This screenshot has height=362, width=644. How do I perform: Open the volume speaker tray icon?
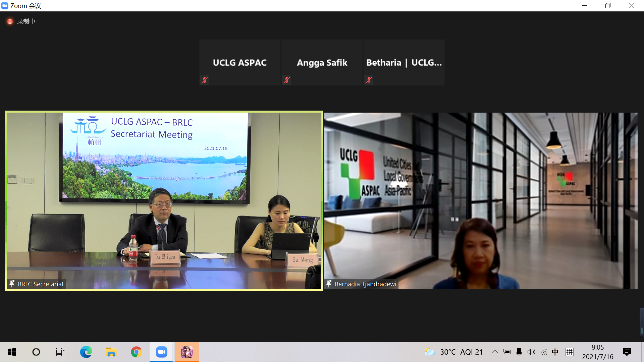(531, 352)
